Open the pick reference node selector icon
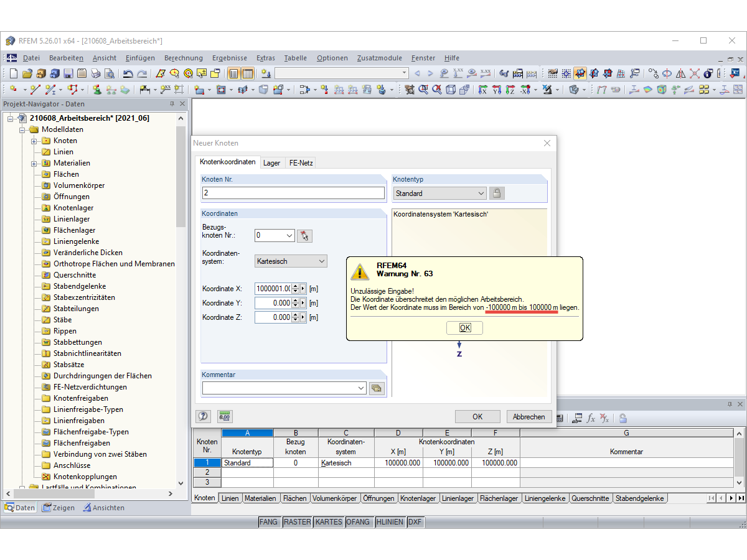The height and width of the screenshot is (560, 747). [304, 235]
